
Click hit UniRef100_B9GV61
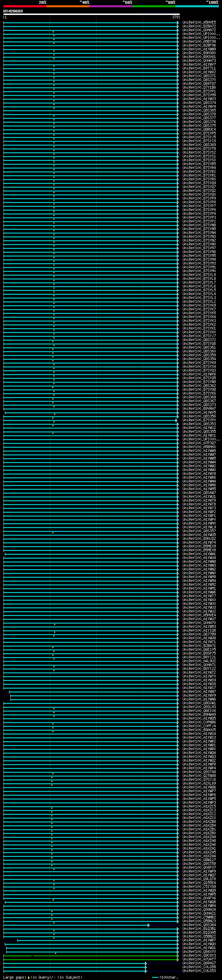(x=199, y=57)
